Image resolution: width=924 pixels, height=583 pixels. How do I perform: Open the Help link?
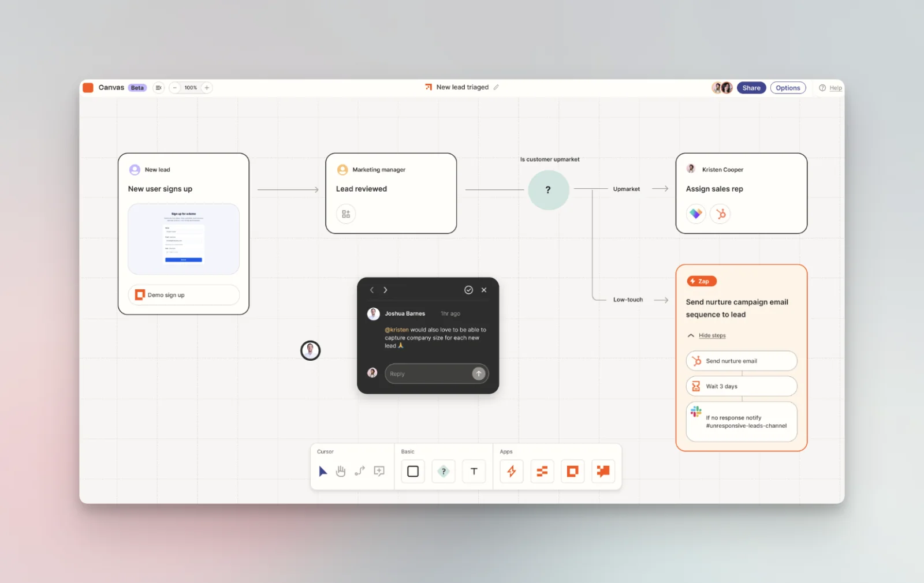click(835, 88)
